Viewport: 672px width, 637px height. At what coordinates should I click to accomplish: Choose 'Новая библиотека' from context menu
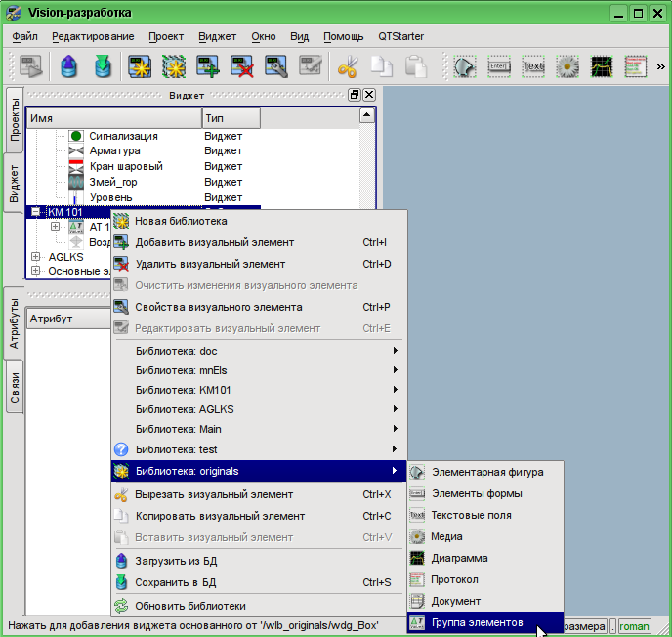(181, 221)
